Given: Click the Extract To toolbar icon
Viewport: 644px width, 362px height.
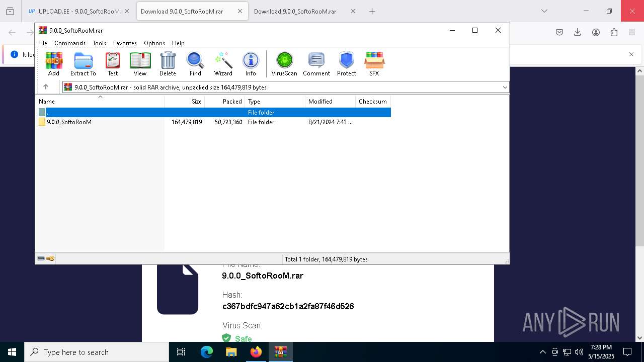Looking at the screenshot, I should point(83,64).
